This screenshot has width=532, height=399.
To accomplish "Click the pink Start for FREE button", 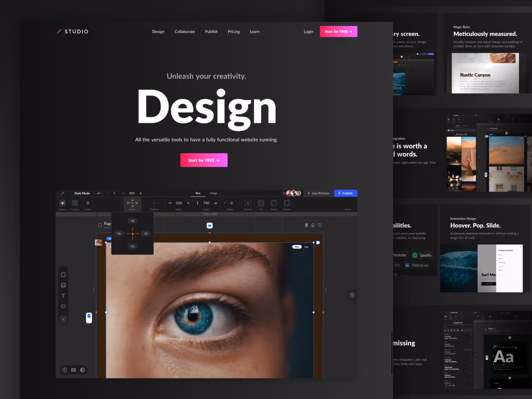I will click(204, 160).
